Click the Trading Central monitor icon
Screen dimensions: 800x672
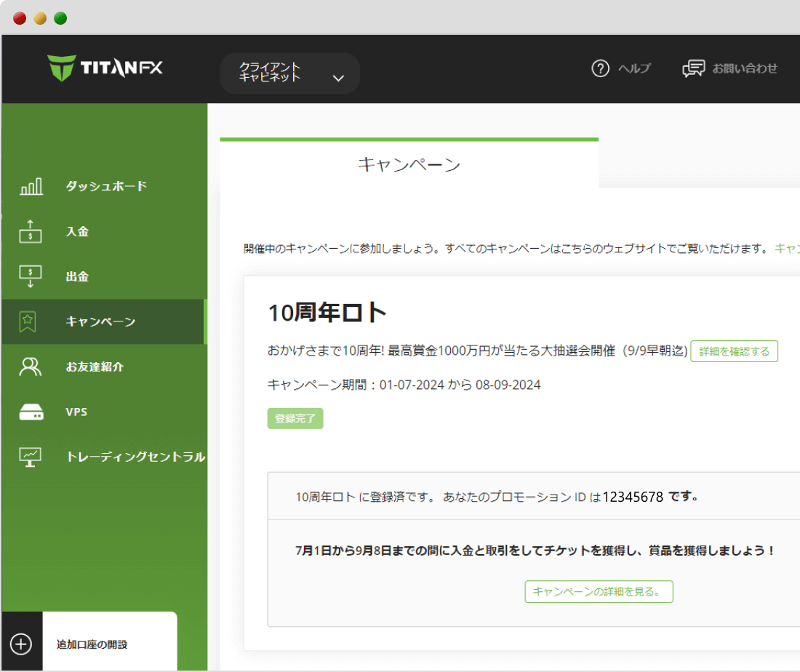pyautogui.click(x=30, y=457)
